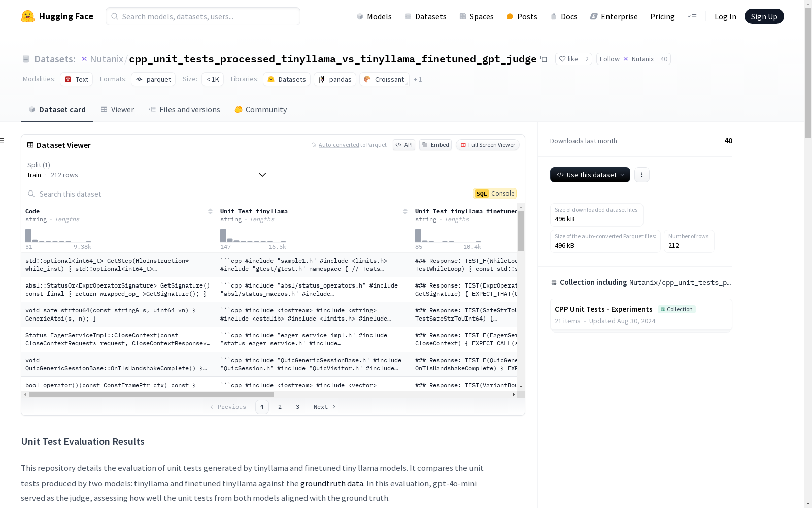The image size is (812, 508).
Task: Follow the Nutanix organization
Action: [627, 59]
